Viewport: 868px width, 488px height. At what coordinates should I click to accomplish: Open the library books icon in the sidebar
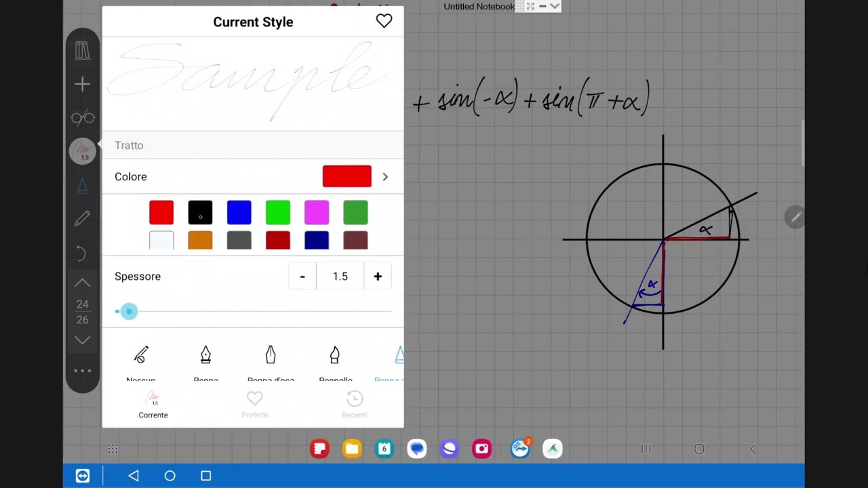82,50
